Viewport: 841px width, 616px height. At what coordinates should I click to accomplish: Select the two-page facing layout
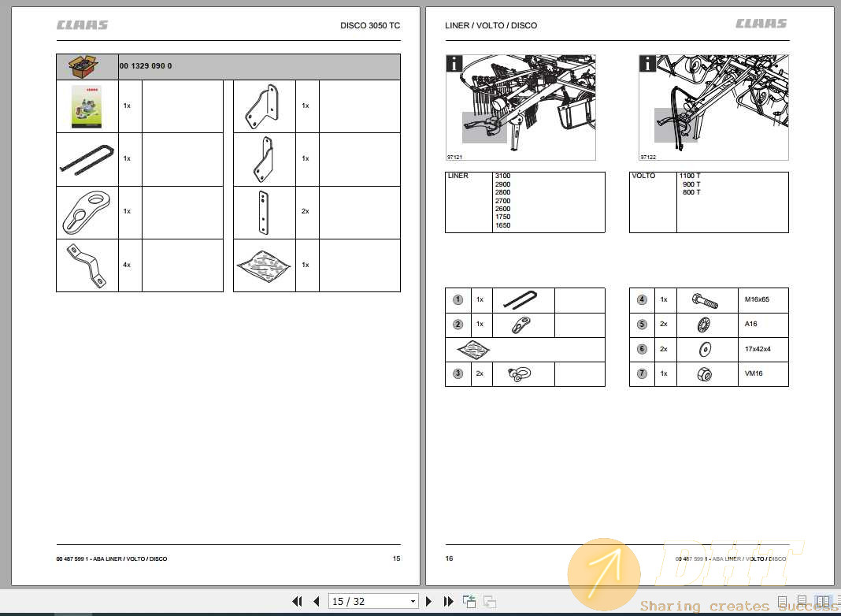823,602
